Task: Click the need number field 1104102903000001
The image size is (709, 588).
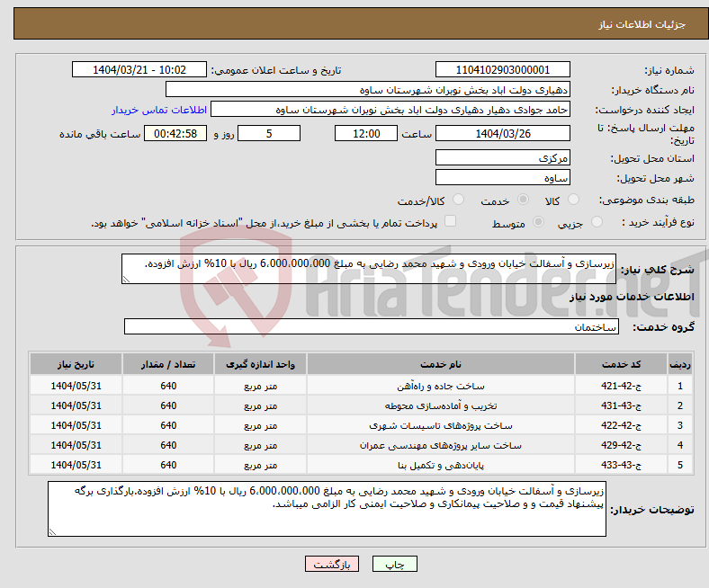Action: coord(502,69)
